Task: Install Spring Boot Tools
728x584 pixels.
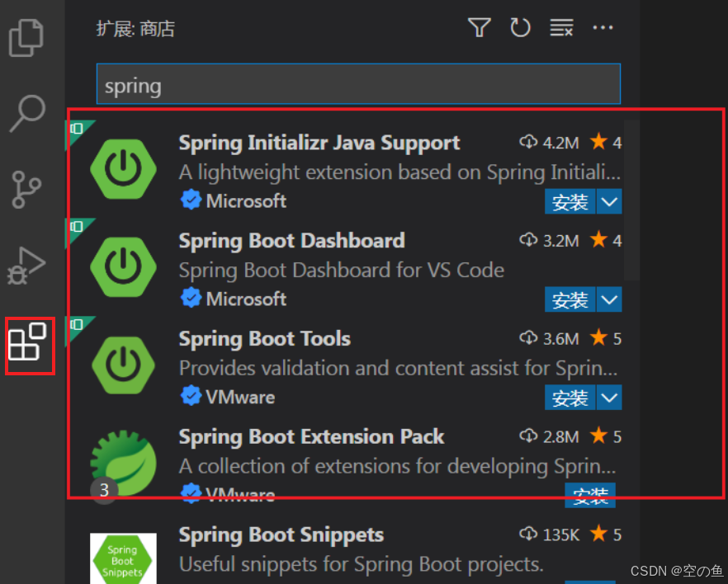Action: pos(570,398)
